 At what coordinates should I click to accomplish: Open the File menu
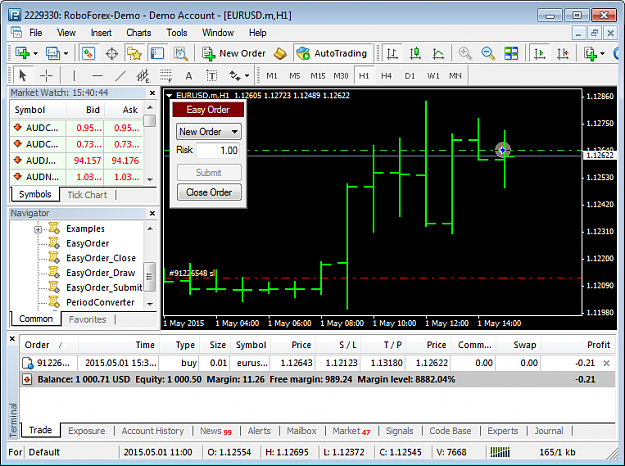point(35,33)
